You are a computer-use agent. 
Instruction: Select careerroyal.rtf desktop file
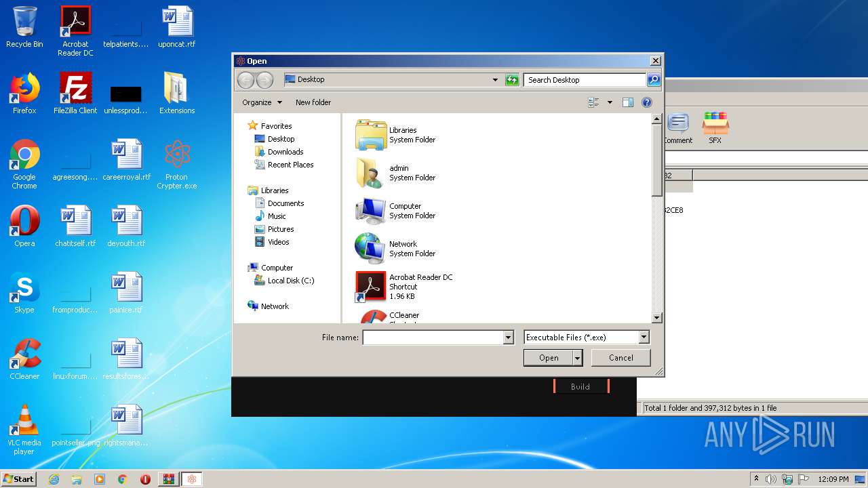click(126, 160)
